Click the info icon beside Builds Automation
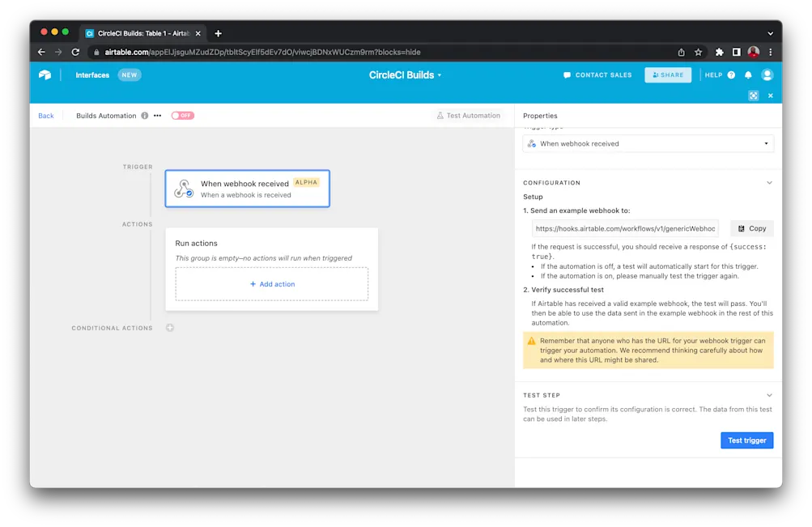 (x=144, y=116)
